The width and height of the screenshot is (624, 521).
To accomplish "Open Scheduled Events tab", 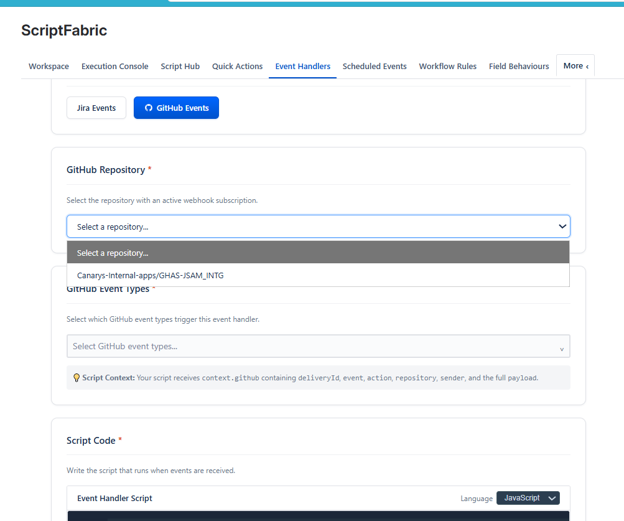I will [374, 66].
